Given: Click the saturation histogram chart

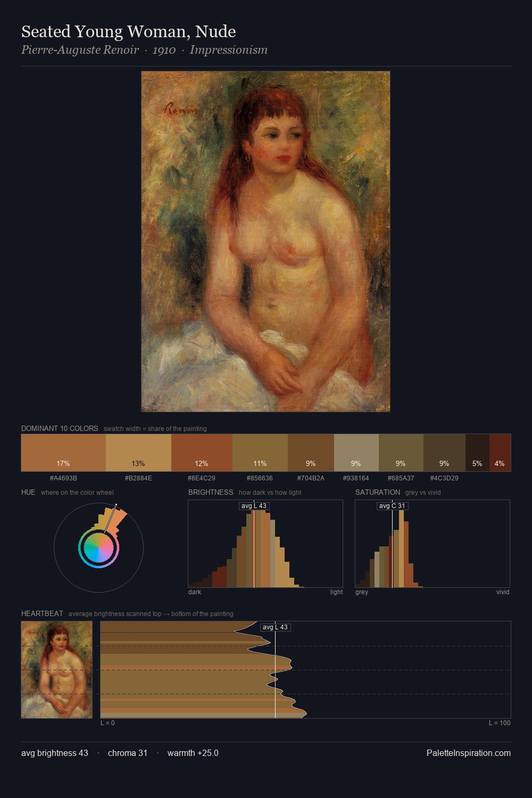Looking at the screenshot, I should (433, 544).
